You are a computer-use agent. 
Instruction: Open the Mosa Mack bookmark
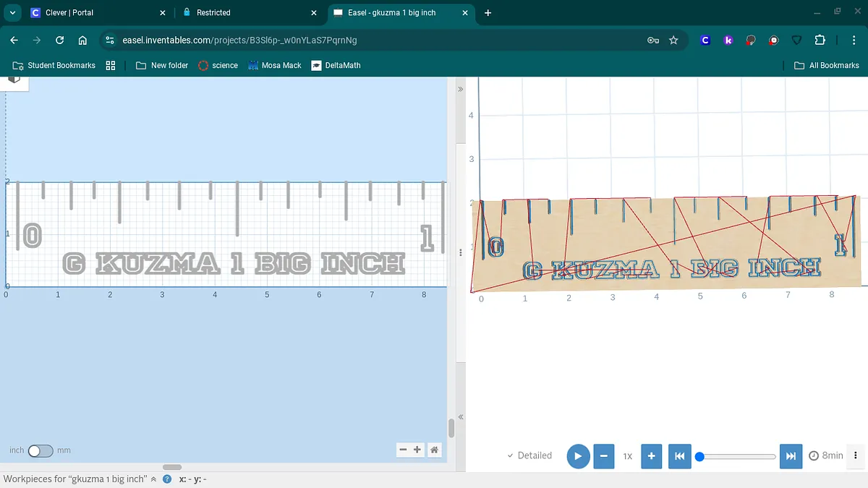[274, 65]
